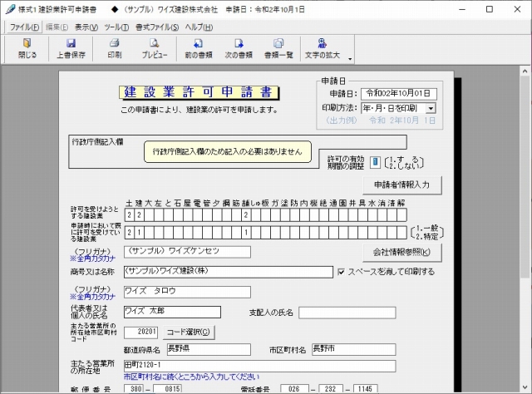Click the 代表者又は個人の氏名 field
The height and width of the screenshot is (394, 532).
coord(171,312)
